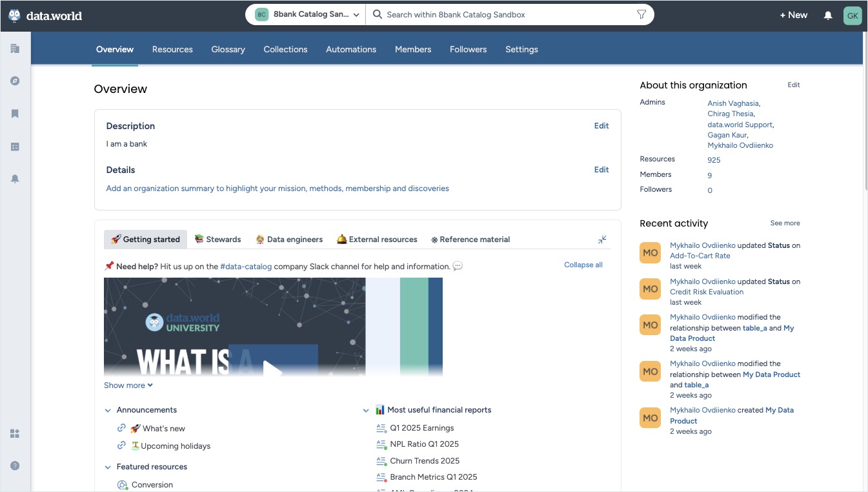The width and height of the screenshot is (868, 492).
Task: Click MO avatar beside created My Data Product
Action: pos(650,418)
